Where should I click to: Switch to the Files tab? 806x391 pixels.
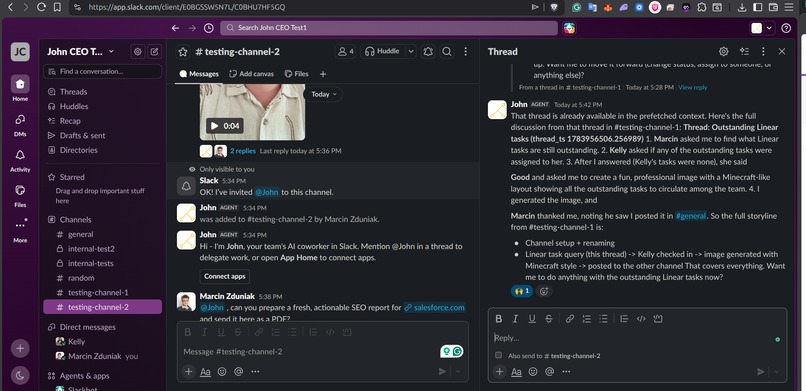click(x=297, y=74)
